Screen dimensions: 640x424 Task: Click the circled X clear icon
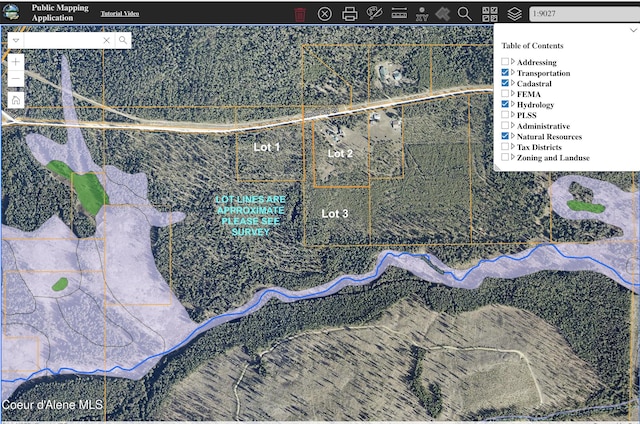point(324,14)
